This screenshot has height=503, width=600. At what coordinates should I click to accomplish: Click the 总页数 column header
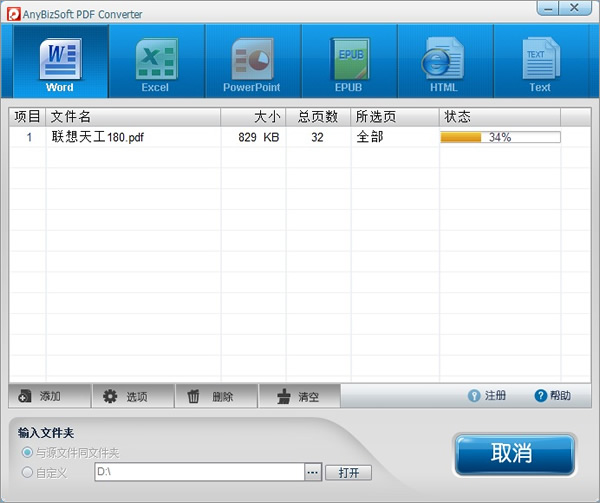(318, 117)
